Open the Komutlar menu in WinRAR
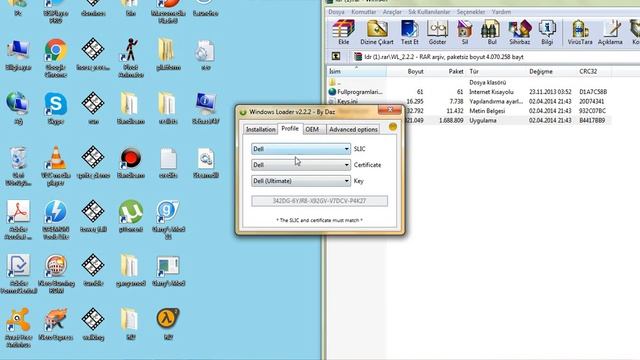640x360 pixels. pyautogui.click(x=363, y=12)
